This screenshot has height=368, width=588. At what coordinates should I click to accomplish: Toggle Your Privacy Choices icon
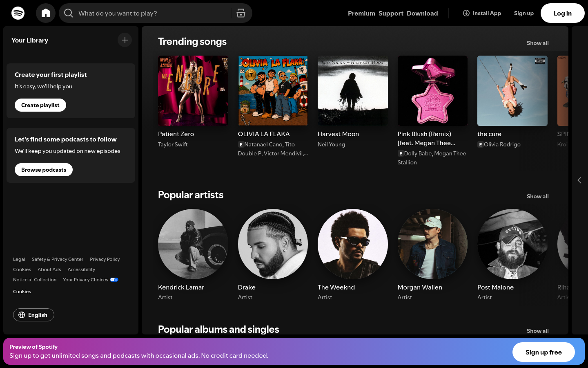(x=114, y=280)
